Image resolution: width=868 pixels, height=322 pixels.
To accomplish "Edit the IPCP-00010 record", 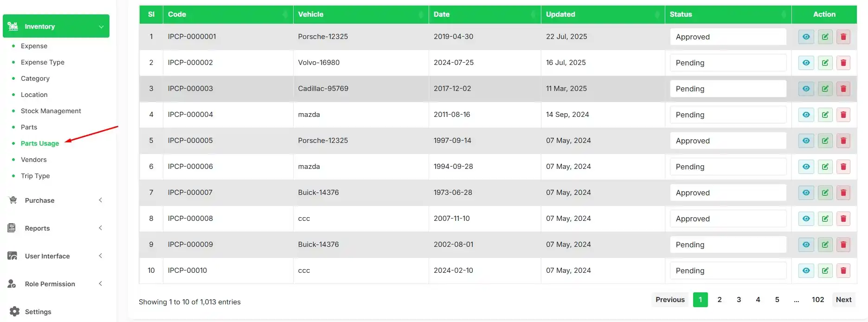I will (825, 270).
